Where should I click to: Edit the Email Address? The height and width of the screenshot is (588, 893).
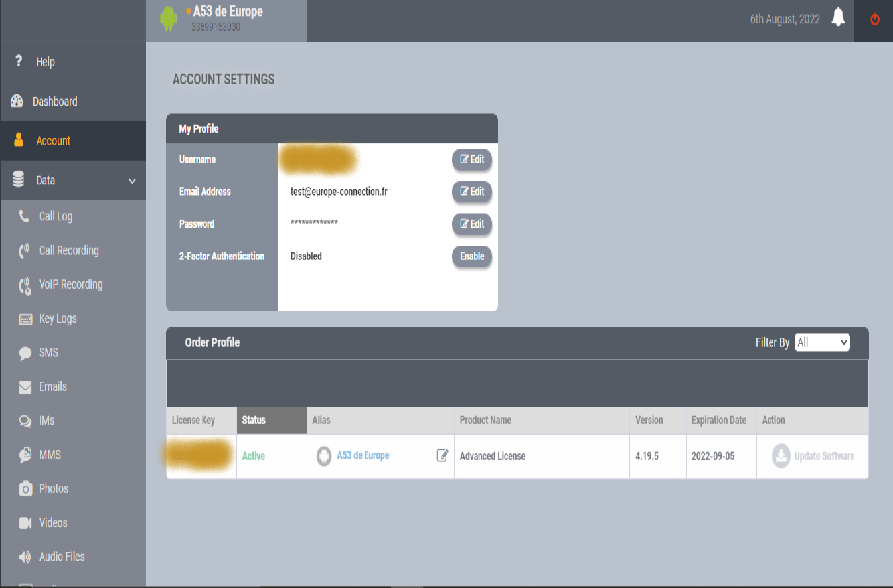coord(472,191)
